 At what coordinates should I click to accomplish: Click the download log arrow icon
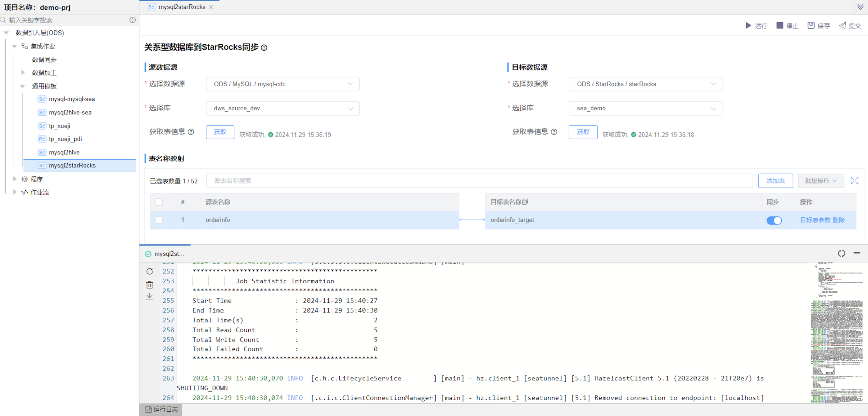(150, 297)
